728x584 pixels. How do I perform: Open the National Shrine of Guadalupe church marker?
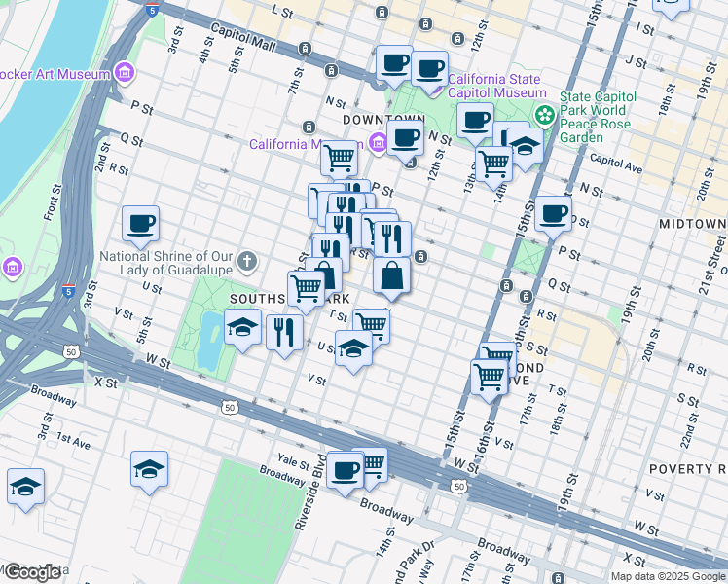click(248, 260)
